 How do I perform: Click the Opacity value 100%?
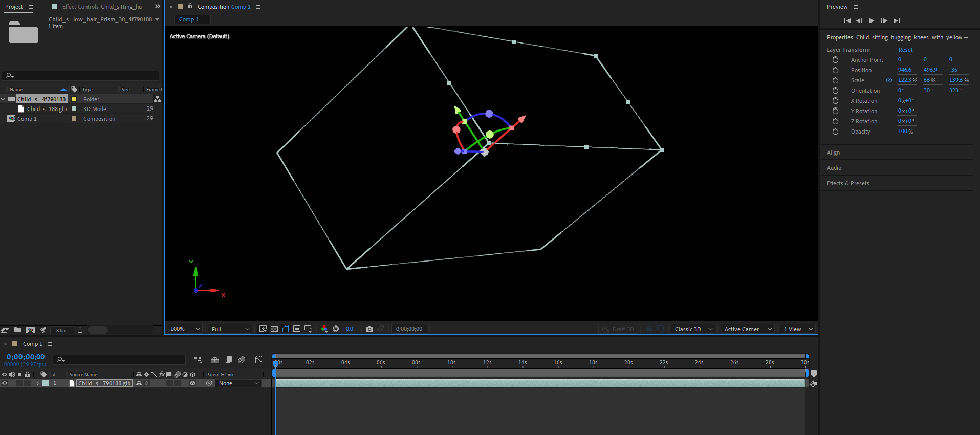tap(905, 132)
